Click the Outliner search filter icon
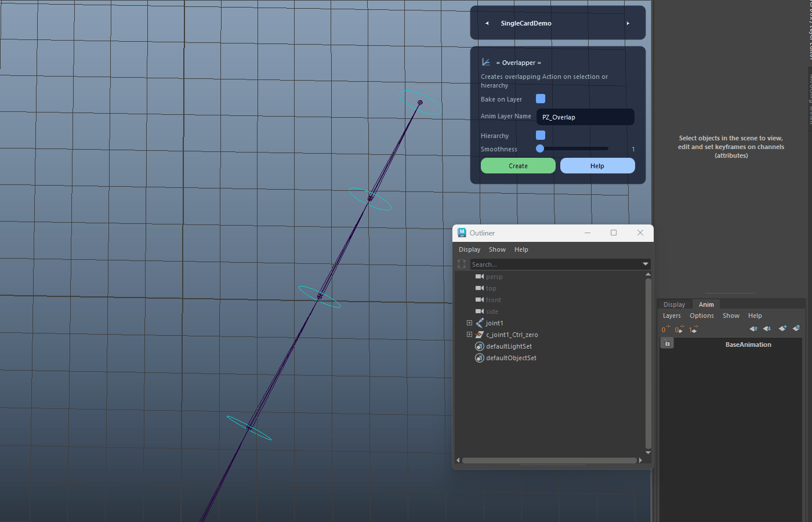Screen dimensions: 812x522 coord(462,264)
